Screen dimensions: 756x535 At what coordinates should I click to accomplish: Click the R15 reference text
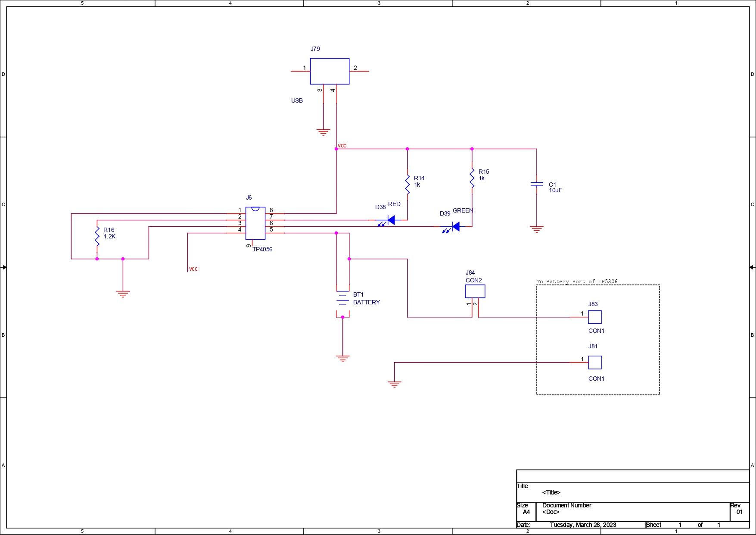[x=484, y=172]
